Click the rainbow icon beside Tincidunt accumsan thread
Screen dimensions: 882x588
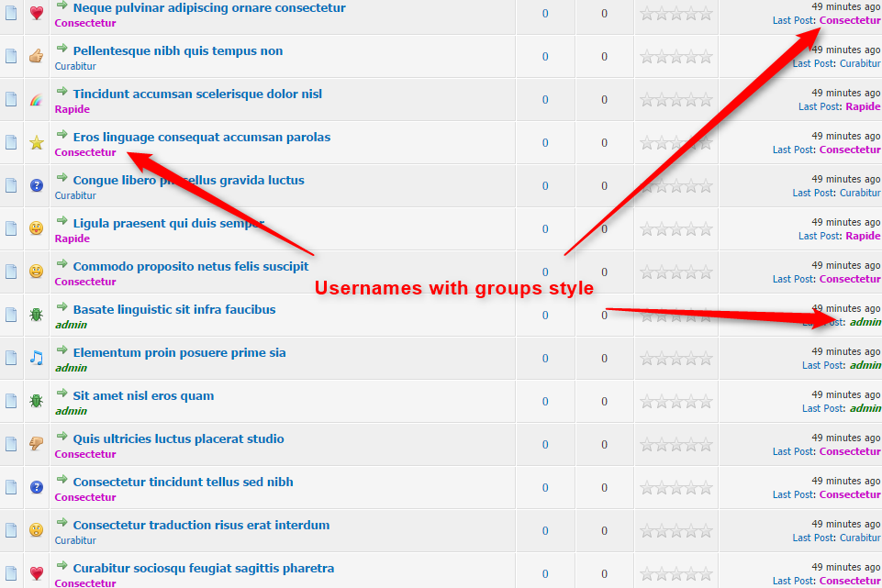coord(37,99)
